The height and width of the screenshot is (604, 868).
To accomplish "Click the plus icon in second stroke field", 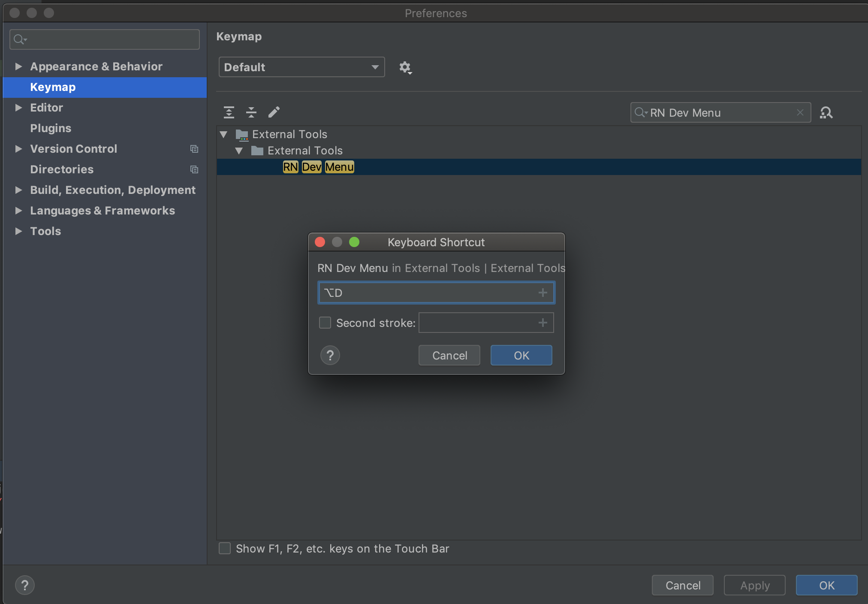I will [x=543, y=323].
